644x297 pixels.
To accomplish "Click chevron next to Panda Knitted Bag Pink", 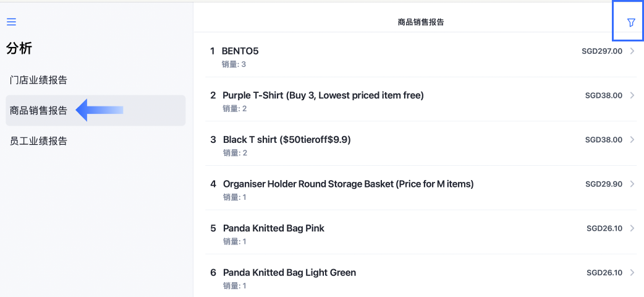I will (x=632, y=228).
